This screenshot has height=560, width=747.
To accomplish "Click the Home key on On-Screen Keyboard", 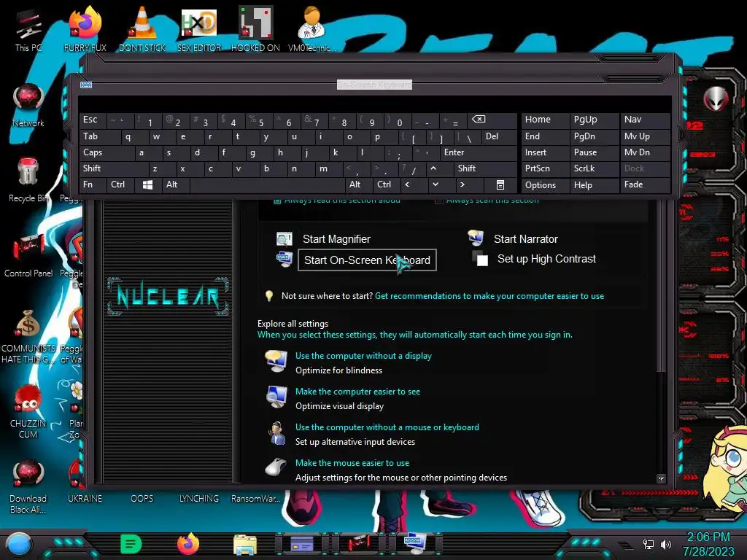I will [545, 120].
